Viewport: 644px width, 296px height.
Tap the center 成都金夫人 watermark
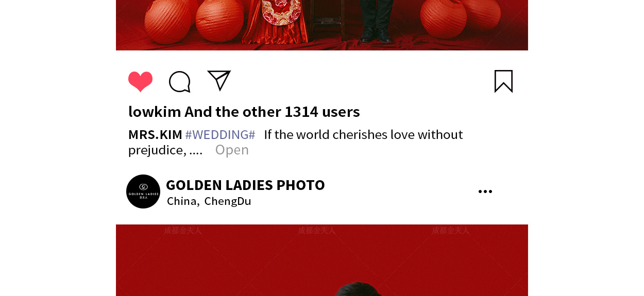(x=317, y=231)
